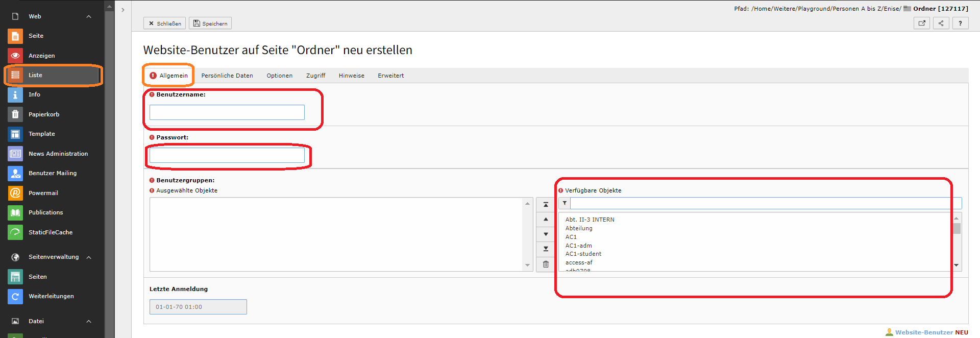Delete selected Benutzergruppen item with trash icon

[x=546, y=264]
